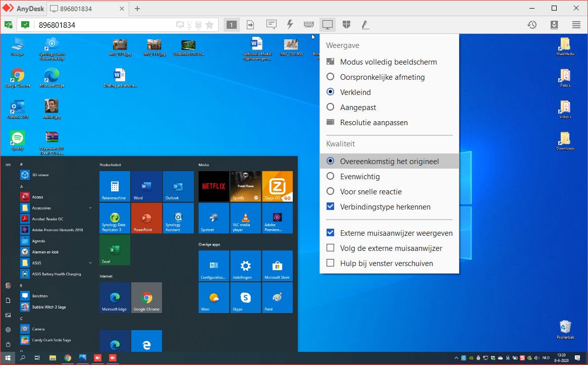Choose Resolutie aanpassen from the menu

tap(373, 123)
